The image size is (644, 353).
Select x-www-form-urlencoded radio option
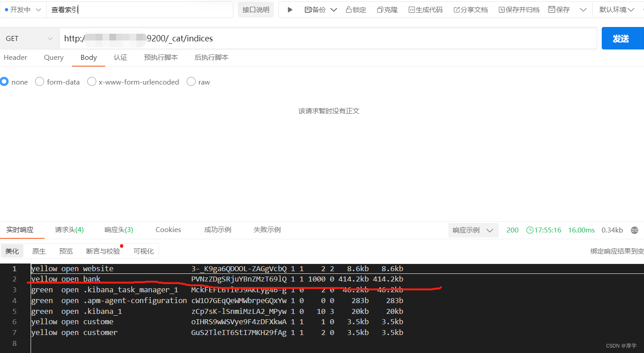pyautogui.click(x=92, y=82)
